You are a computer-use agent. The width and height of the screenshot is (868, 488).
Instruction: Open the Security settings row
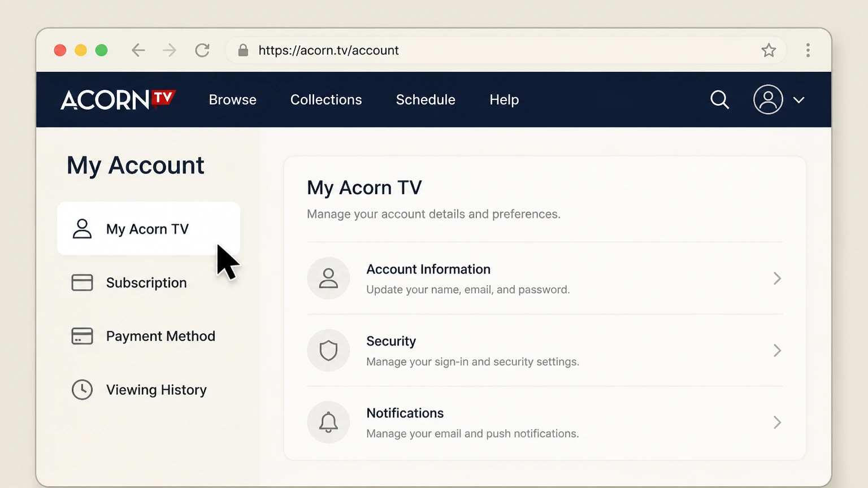545,350
